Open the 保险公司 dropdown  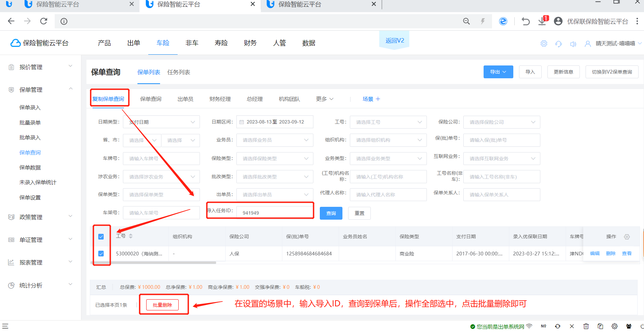pyautogui.click(x=502, y=122)
